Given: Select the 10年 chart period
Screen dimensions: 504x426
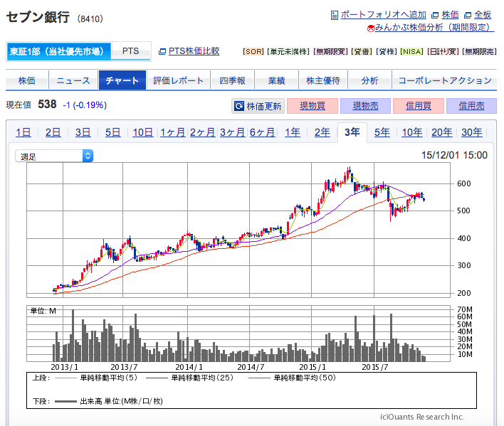Looking at the screenshot, I should pos(412,132).
